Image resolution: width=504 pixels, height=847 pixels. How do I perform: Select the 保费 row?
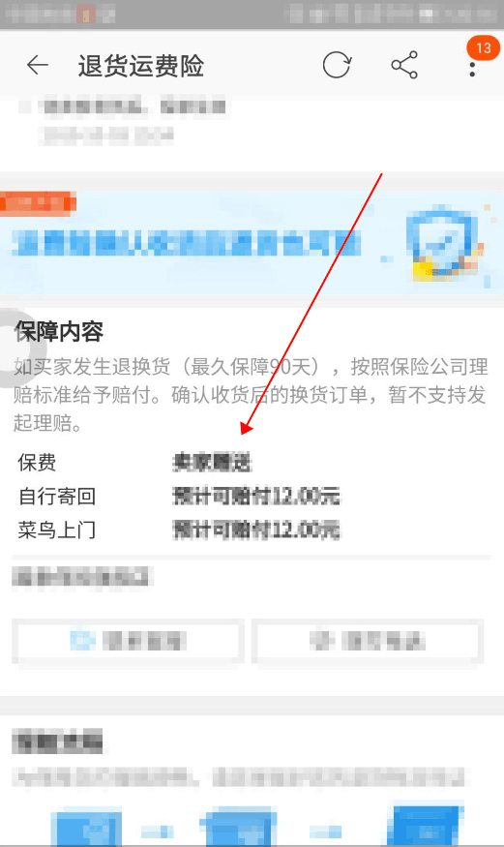pyautogui.click(x=251, y=463)
